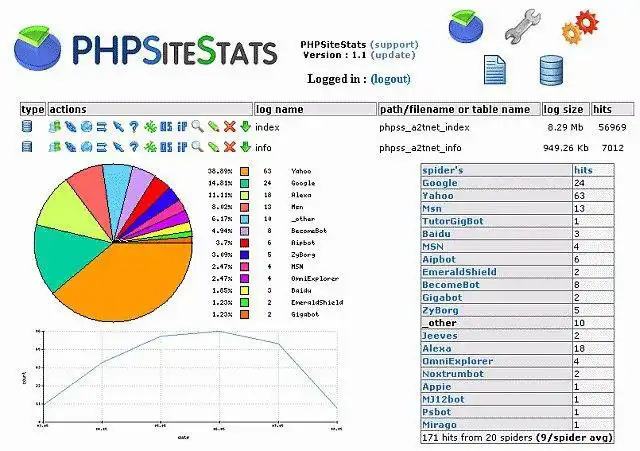
Task: Open the green spider icon for index log
Action: [x=150, y=127]
